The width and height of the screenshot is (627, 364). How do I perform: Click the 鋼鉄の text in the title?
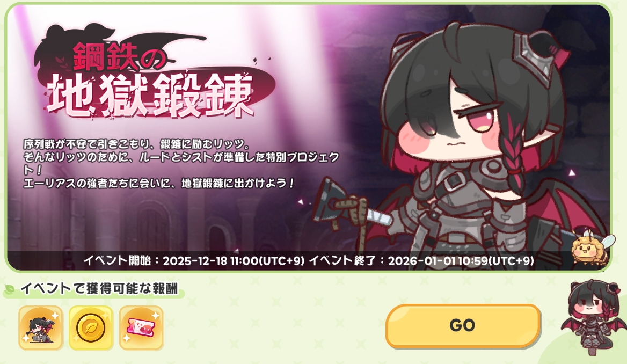pos(119,57)
